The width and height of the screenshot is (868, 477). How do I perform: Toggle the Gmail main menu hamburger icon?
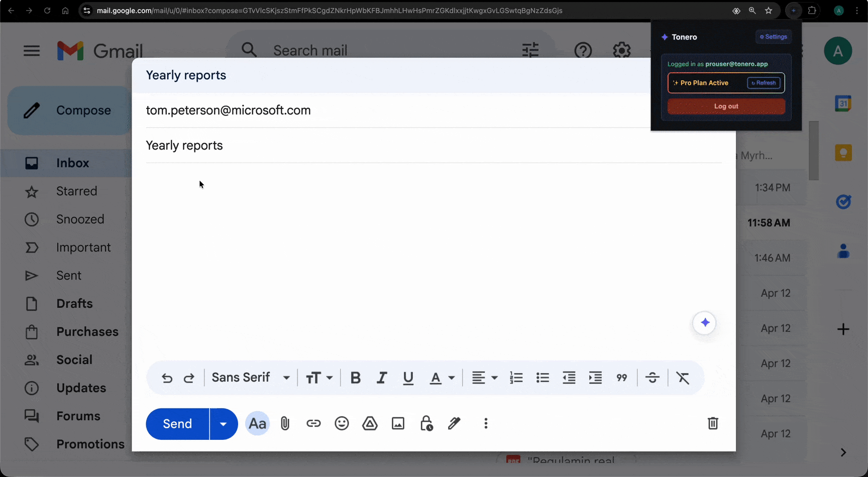[32, 51]
